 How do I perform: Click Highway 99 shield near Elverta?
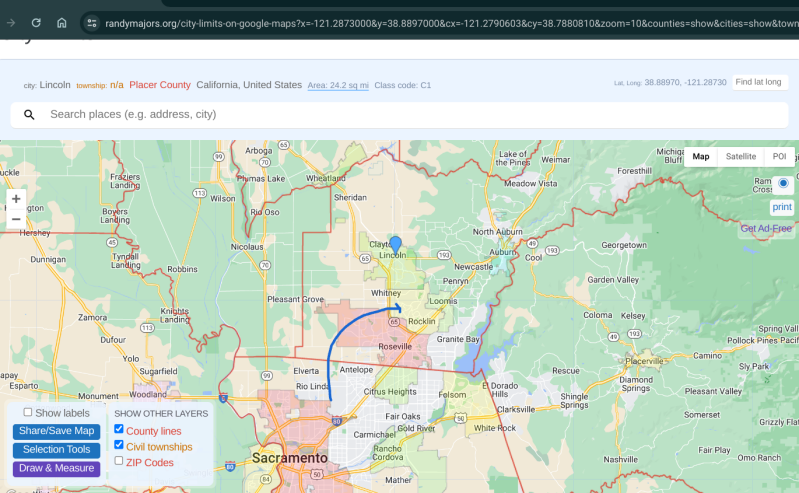pyautogui.click(x=267, y=376)
